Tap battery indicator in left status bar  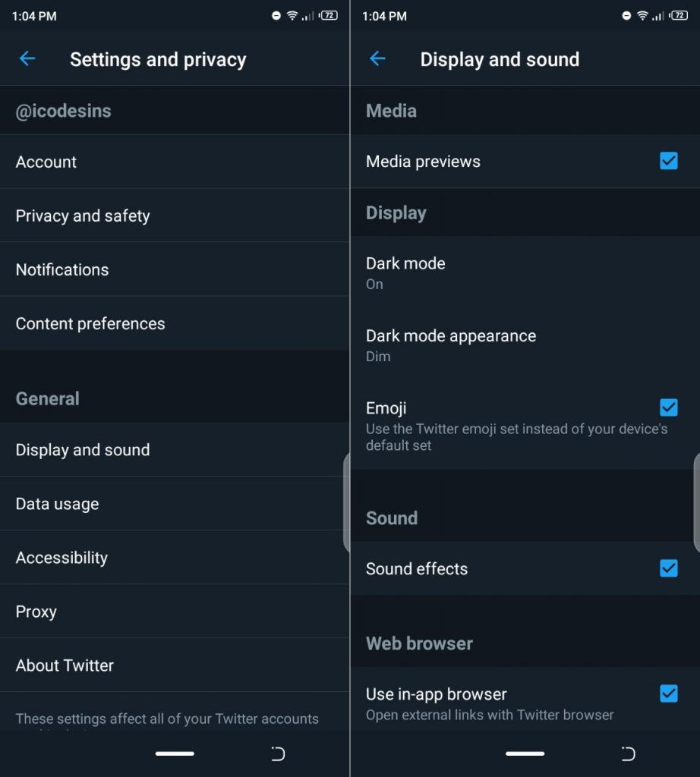pyautogui.click(x=329, y=15)
